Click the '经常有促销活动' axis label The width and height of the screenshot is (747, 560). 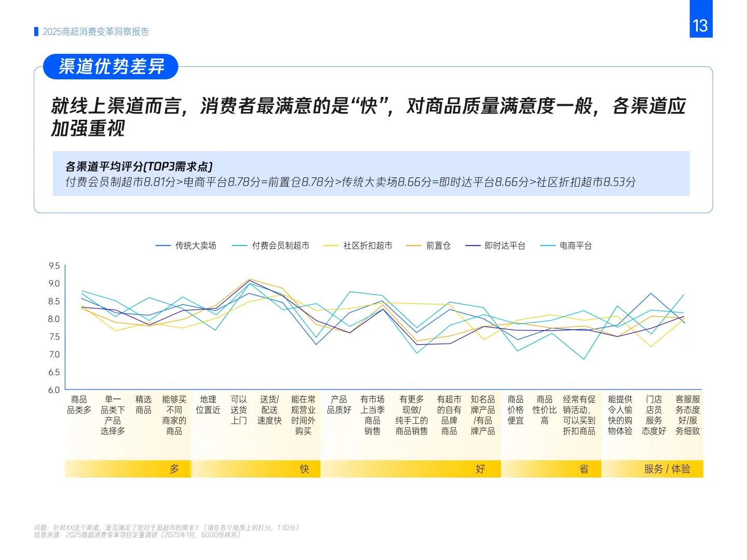(579, 415)
